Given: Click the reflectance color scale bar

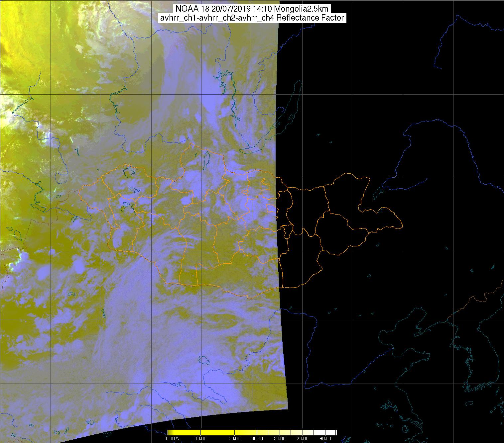Looking at the screenshot, I should pos(252,432).
